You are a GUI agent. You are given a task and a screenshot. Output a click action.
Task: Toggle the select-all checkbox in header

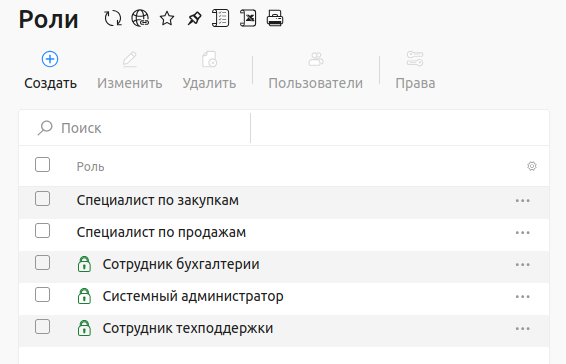tap(43, 165)
